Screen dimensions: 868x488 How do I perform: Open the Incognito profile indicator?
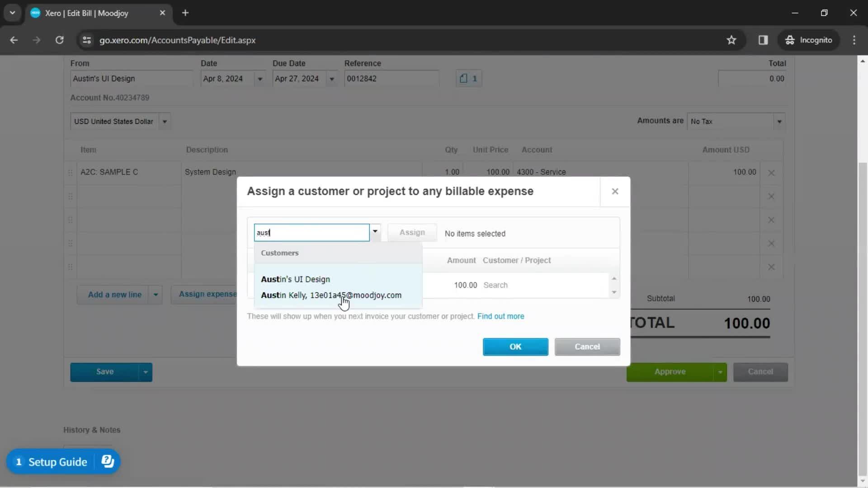(x=809, y=40)
